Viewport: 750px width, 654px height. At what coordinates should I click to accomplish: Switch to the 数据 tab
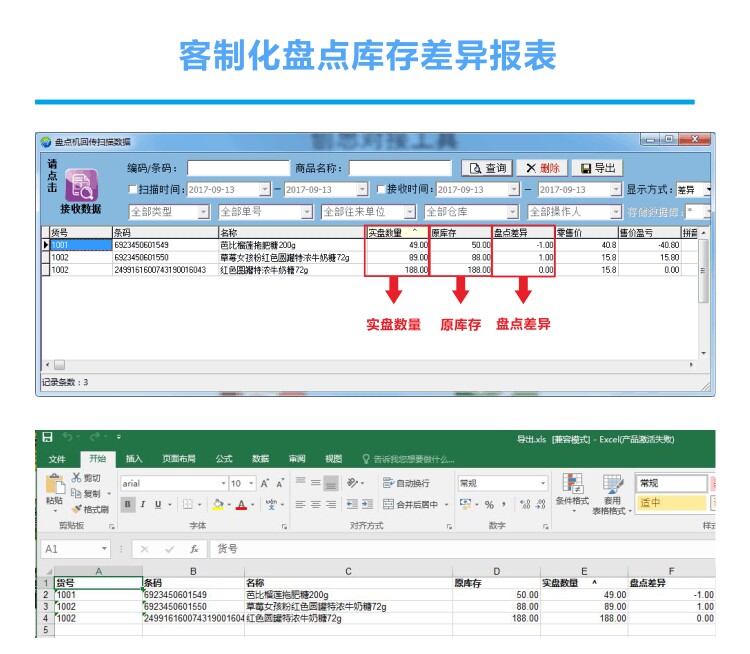(x=260, y=459)
